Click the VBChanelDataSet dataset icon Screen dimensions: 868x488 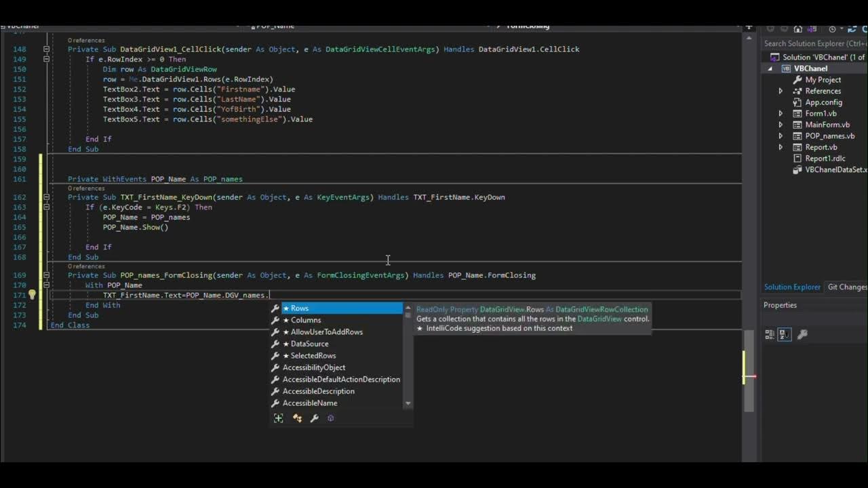coord(797,170)
